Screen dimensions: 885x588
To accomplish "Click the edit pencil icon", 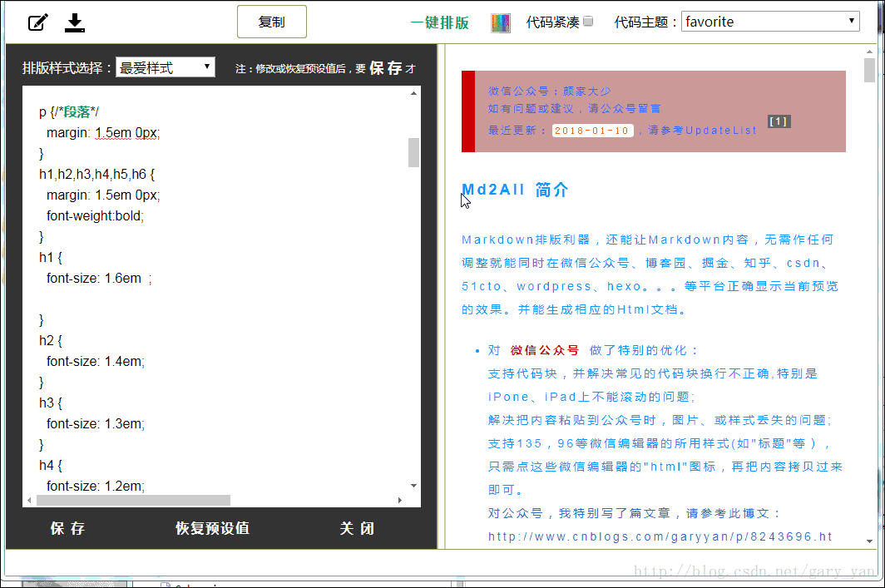I will point(37,22).
